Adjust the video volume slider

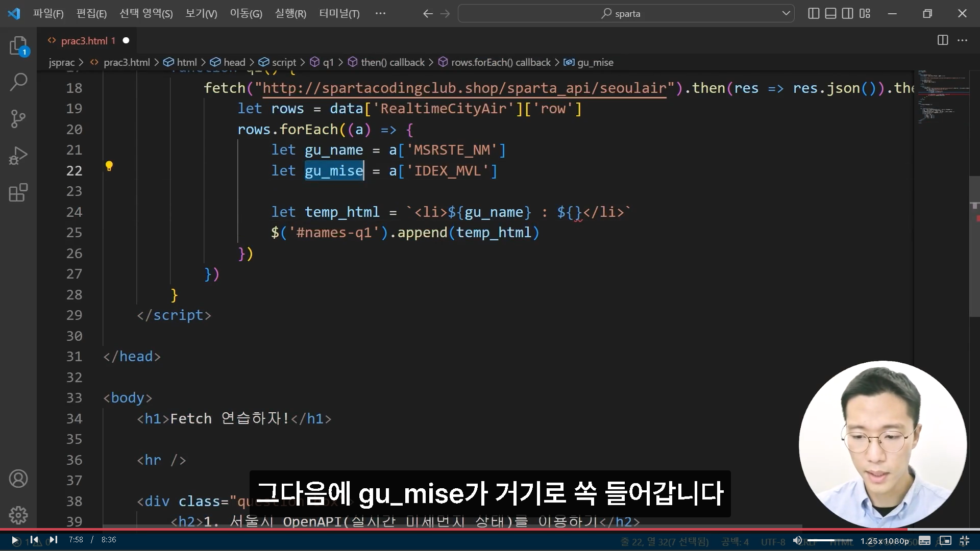click(830, 540)
